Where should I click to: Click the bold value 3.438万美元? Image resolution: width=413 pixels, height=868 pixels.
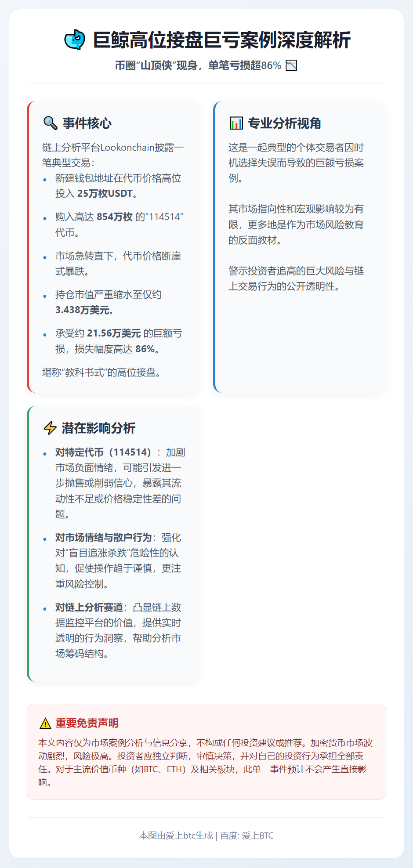click(82, 310)
